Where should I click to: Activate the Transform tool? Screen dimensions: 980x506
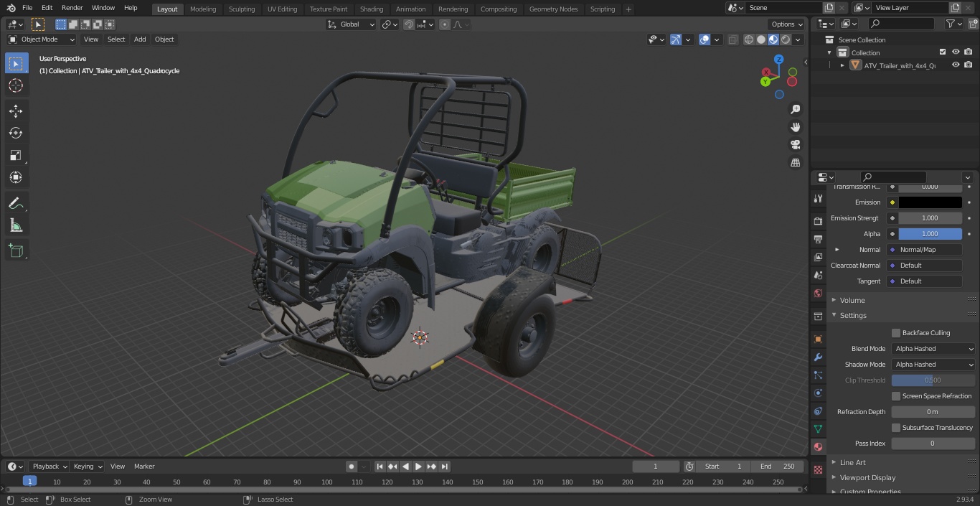[16, 177]
